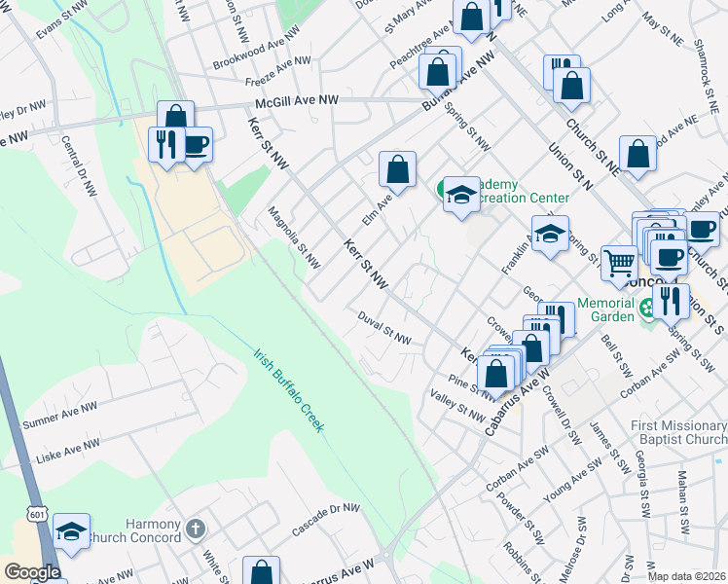Select the Magnolia St NW street label

pyautogui.click(x=294, y=237)
